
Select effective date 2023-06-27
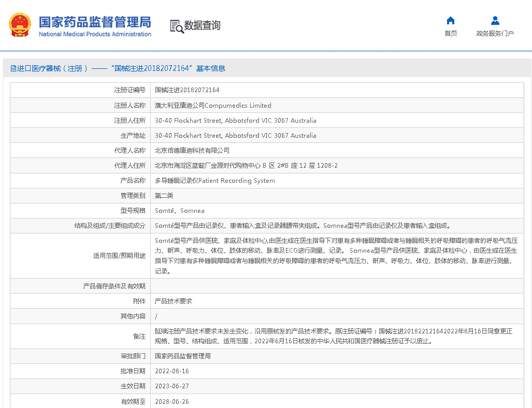tap(171, 386)
